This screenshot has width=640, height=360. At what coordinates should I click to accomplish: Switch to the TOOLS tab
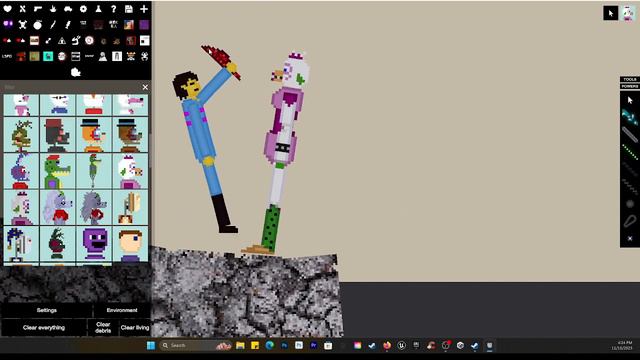tap(630, 79)
